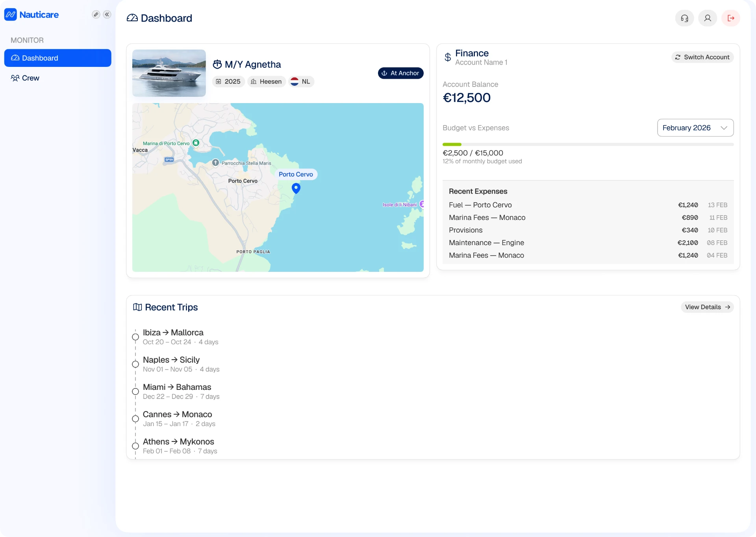Open support via headset icon

tap(684, 18)
